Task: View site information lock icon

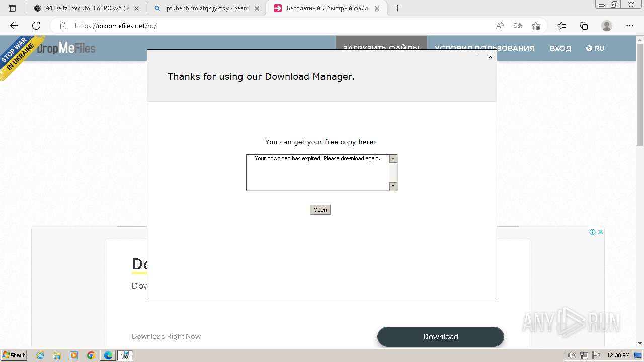Action: coord(63,26)
